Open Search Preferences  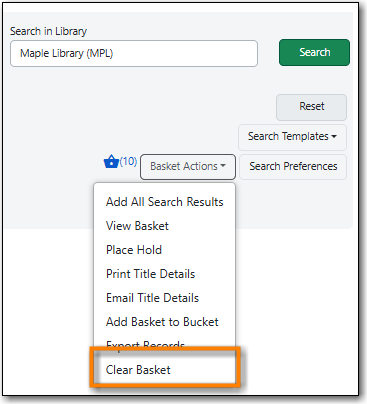[x=293, y=166]
